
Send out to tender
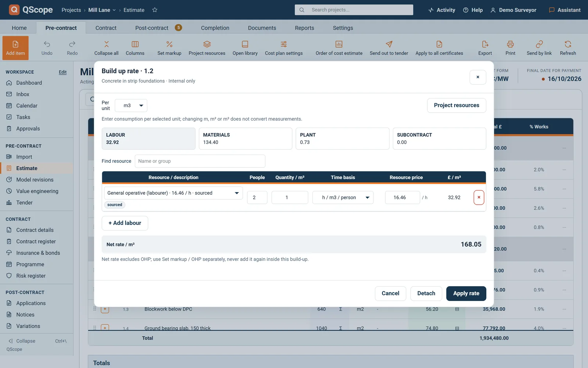point(389,48)
